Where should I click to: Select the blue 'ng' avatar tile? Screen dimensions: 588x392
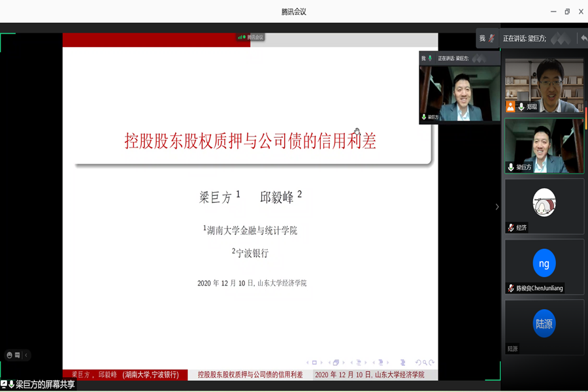(x=544, y=263)
